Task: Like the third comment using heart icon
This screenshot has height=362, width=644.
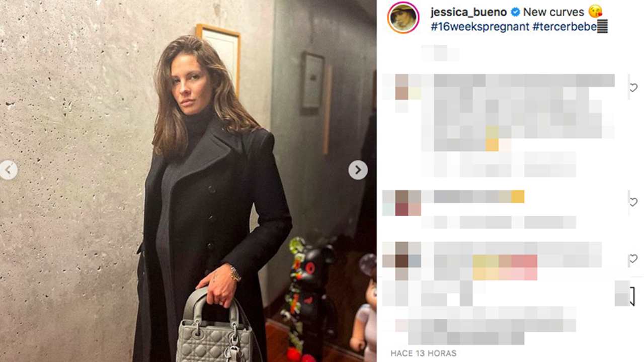Action: point(633,259)
